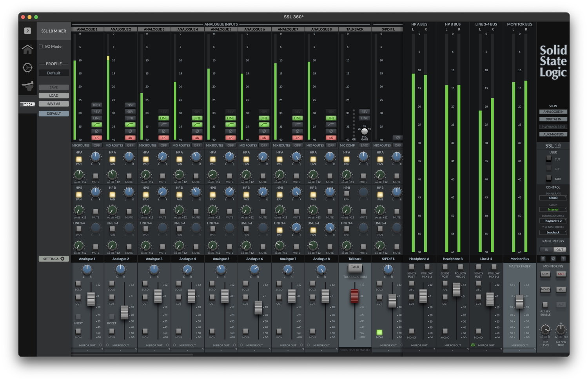Click the Alt Spk Trim knob

pos(561,330)
